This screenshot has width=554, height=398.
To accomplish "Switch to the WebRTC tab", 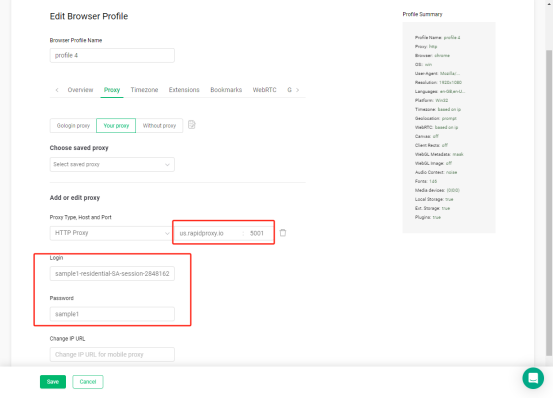I will pyautogui.click(x=264, y=90).
